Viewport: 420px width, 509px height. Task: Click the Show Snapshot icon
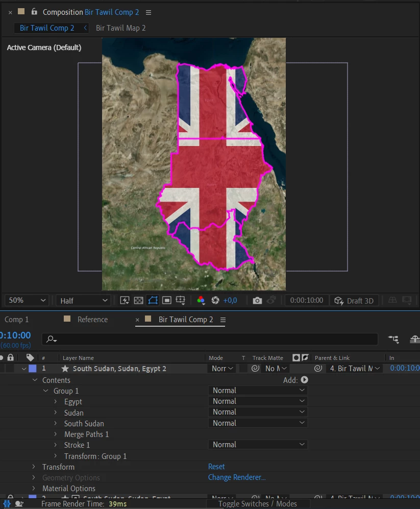click(271, 300)
